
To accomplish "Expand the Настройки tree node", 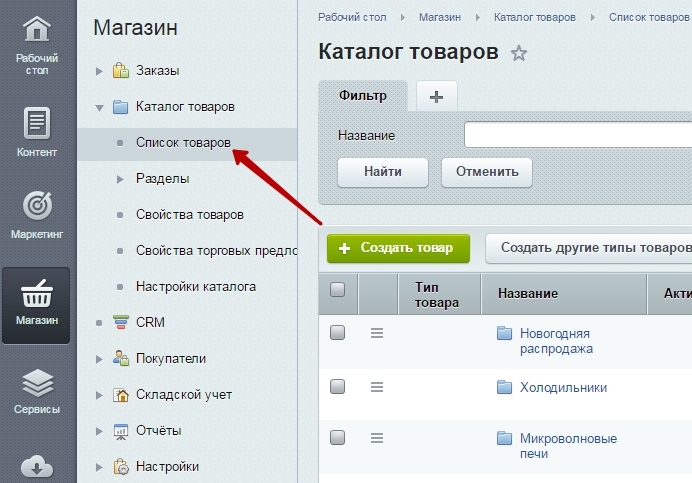I will coord(99,467).
